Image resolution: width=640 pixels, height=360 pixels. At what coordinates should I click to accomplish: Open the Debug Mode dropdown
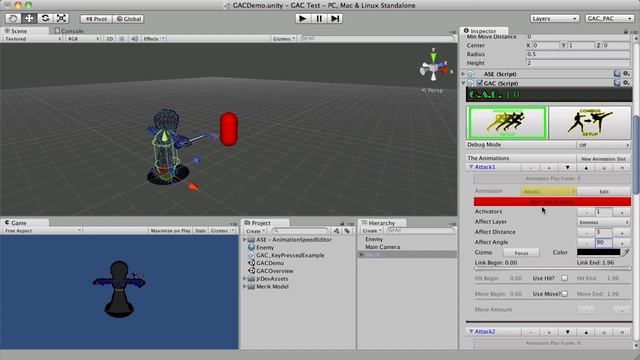click(x=603, y=145)
